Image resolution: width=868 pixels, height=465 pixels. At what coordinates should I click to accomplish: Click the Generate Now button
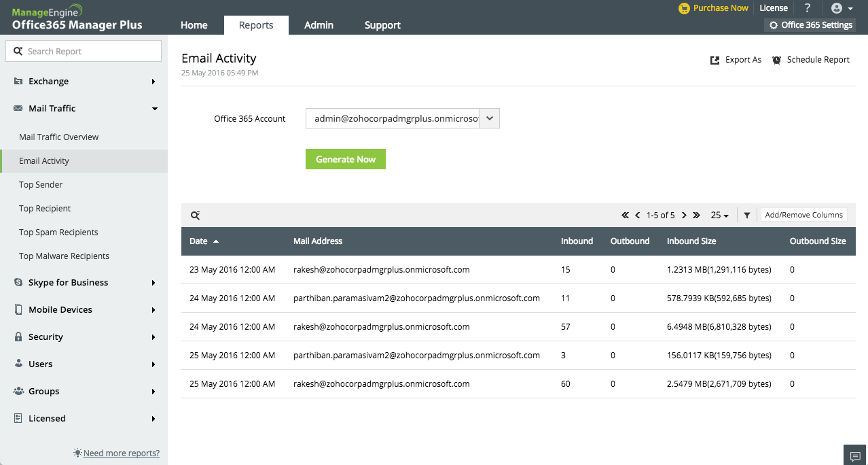click(345, 159)
